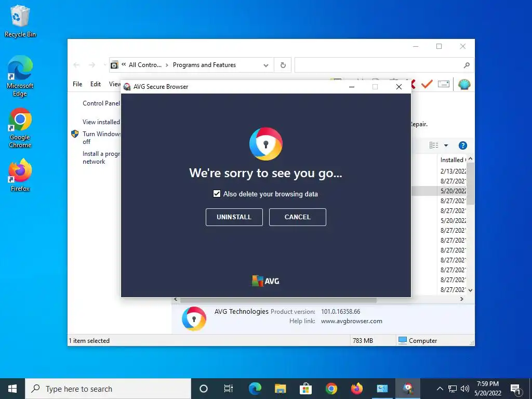This screenshot has width=532, height=399.
Task: Open Firefox from the taskbar
Action: click(356, 389)
